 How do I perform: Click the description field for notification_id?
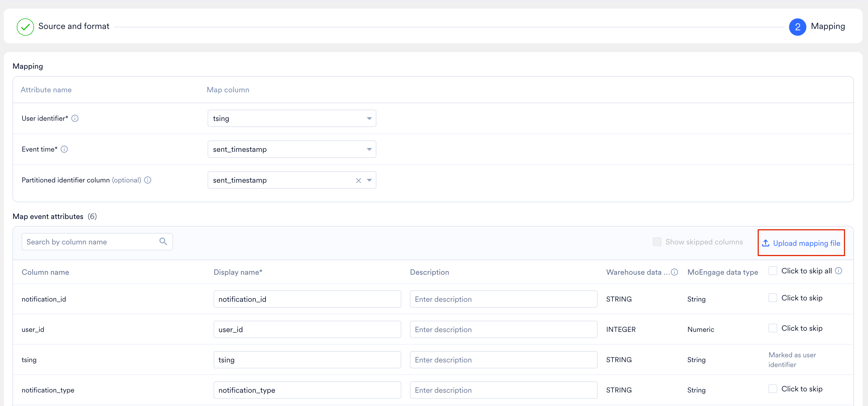(x=503, y=299)
